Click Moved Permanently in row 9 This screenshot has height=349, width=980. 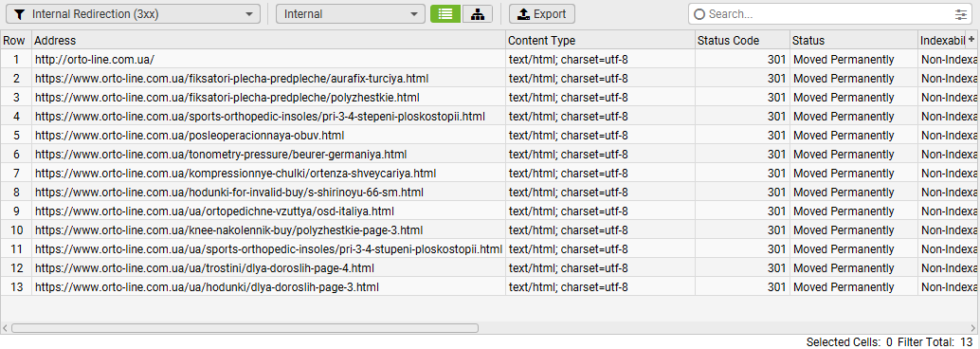[x=854, y=211]
